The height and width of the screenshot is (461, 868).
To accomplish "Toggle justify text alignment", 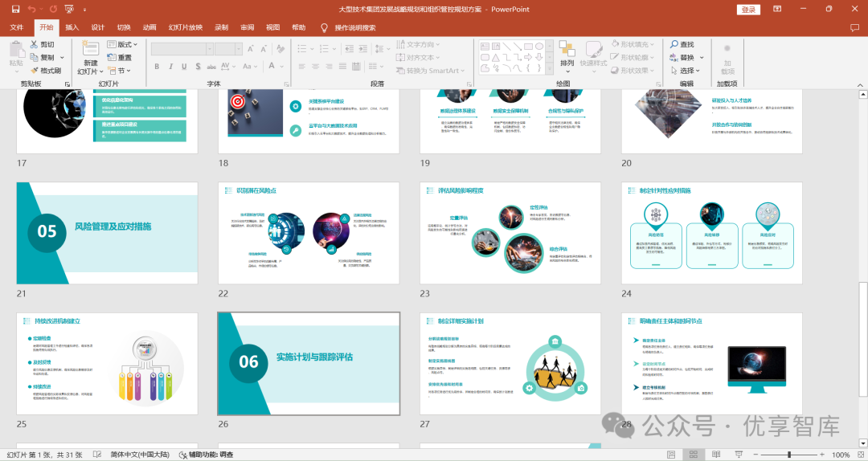I will click(342, 67).
